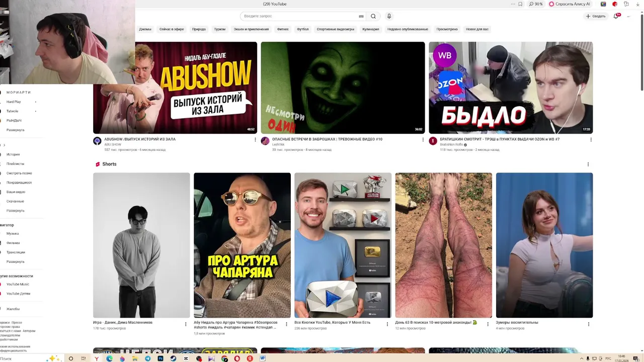Open Плейлисты in the sidebar
The width and height of the screenshot is (644, 362).
pyautogui.click(x=15, y=164)
